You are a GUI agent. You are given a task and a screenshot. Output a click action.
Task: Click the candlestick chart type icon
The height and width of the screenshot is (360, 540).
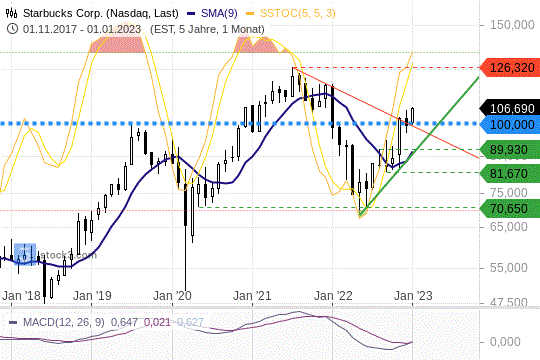click(x=12, y=13)
